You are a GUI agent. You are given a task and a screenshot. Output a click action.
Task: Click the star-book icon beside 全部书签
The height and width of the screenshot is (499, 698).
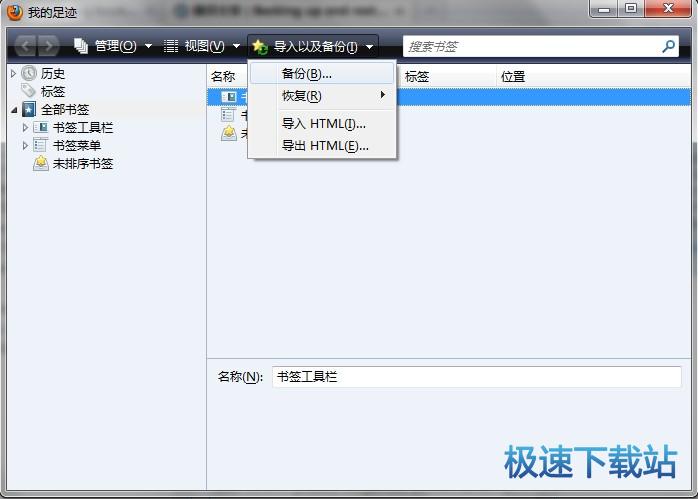click(x=29, y=109)
